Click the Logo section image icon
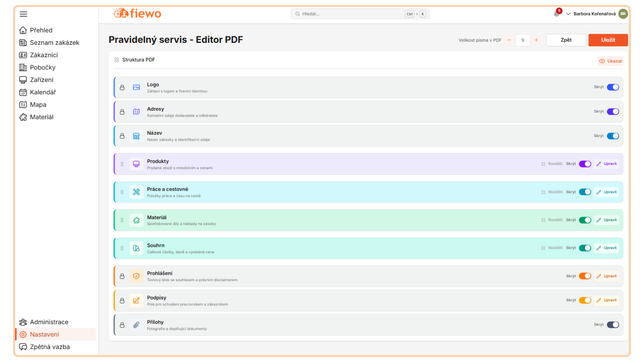Image resolution: width=644 pixels, height=362 pixels. point(136,87)
